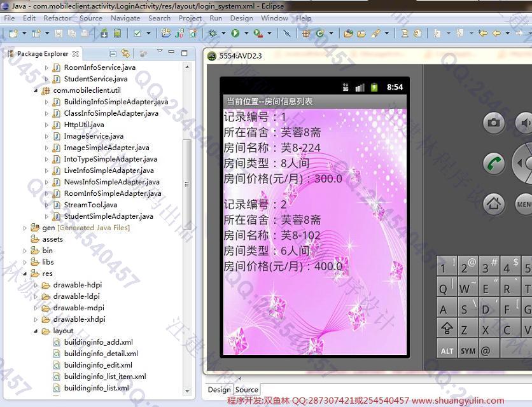The height and width of the screenshot is (407, 532).
Task: Click the emulator MENU button
Action: click(x=524, y=204)
